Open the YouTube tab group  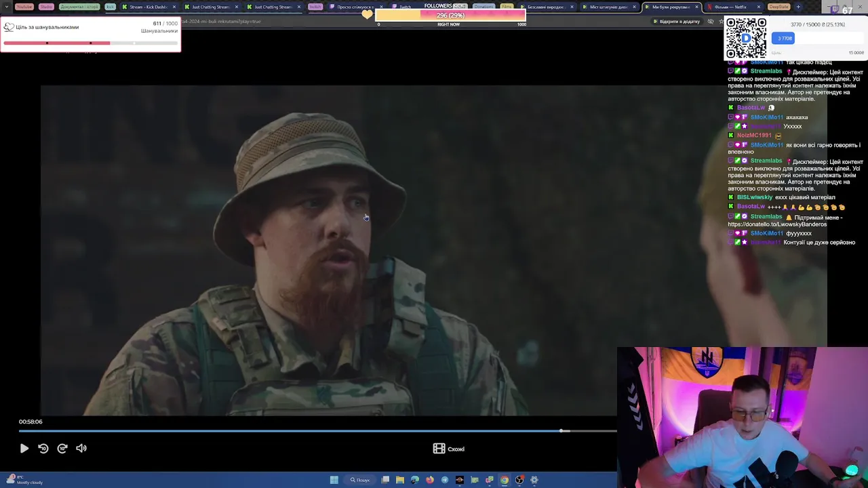click(24, 7)
